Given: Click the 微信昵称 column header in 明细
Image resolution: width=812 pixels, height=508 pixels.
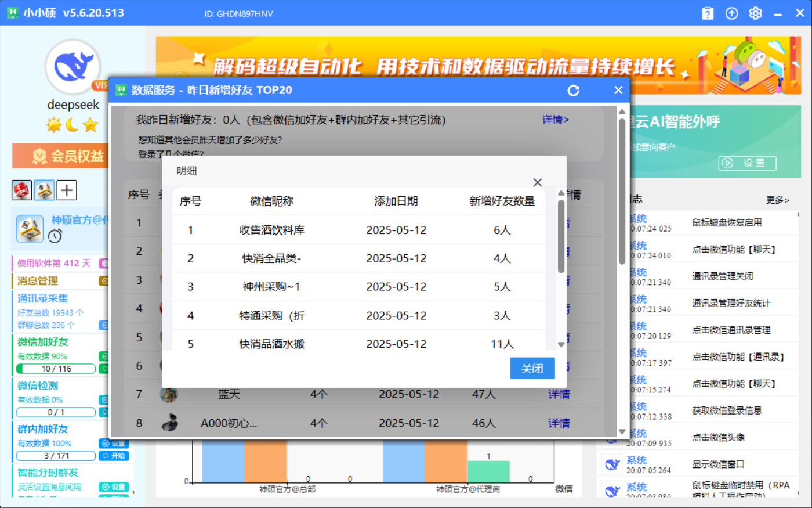Looking at the screenshot, I should [272, 201].
